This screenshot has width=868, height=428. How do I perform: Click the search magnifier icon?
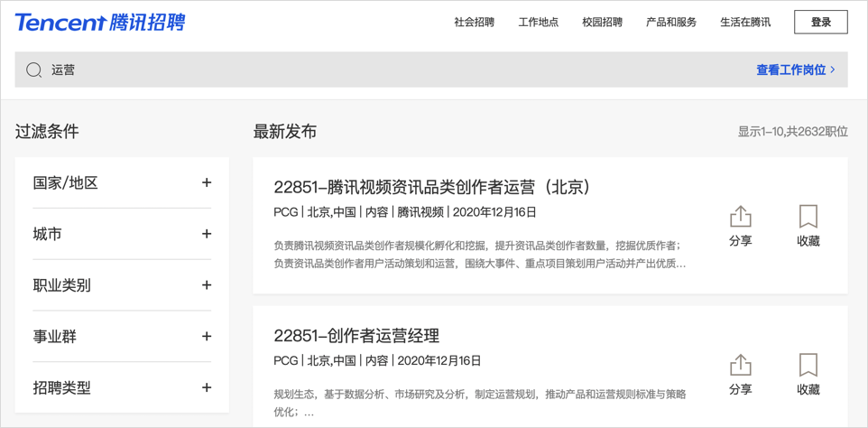[x=33, y=70]
